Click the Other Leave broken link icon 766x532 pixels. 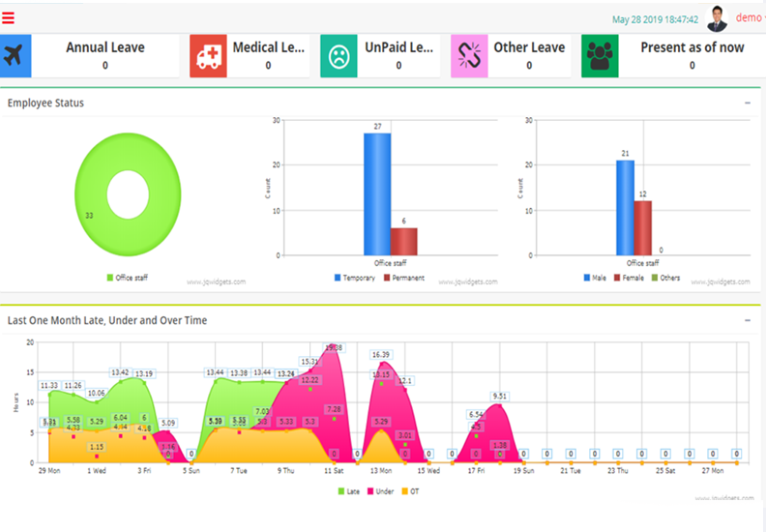click(469, 56)
